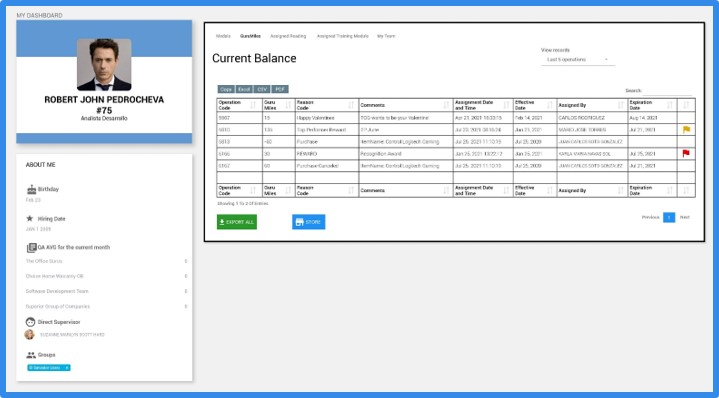Click the QA AVG document icon
This screenshot has height=398, width=719.
pyautogui.click(x=31, y=248)
